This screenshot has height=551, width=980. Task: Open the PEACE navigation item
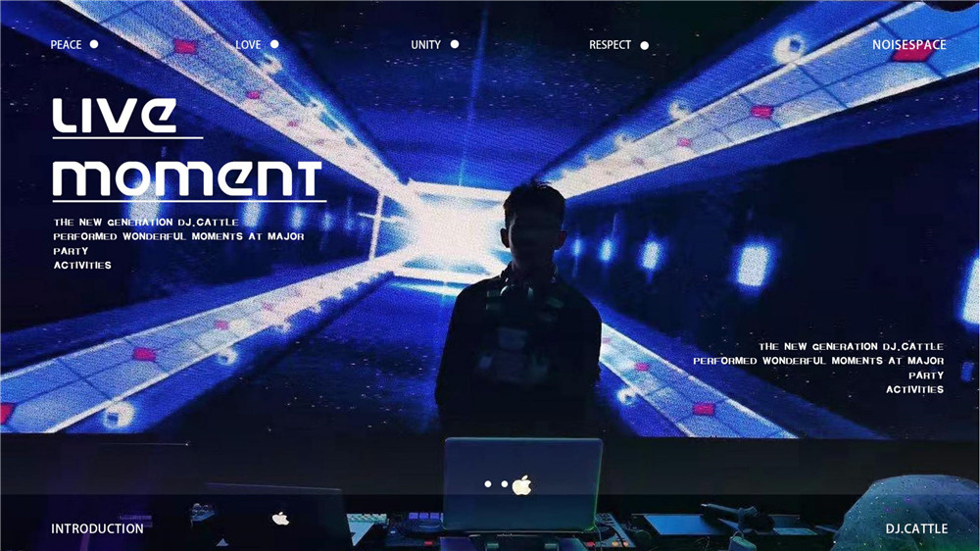tap(66, 45)
